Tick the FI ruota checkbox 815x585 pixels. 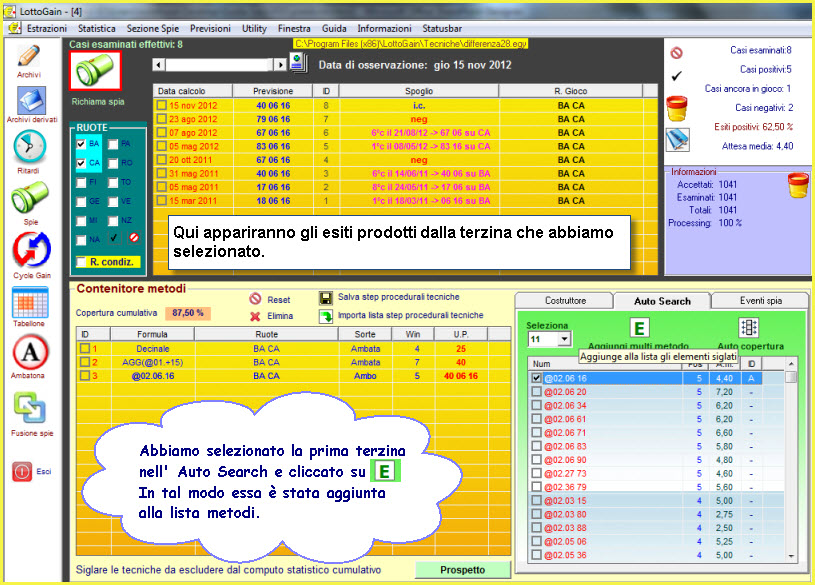[81, 182]
